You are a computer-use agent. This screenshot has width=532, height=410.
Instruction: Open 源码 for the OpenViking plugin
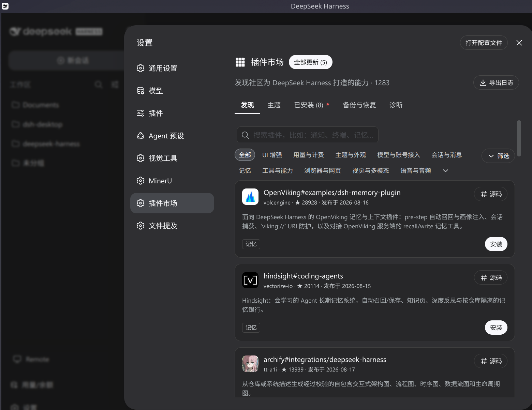491,194
